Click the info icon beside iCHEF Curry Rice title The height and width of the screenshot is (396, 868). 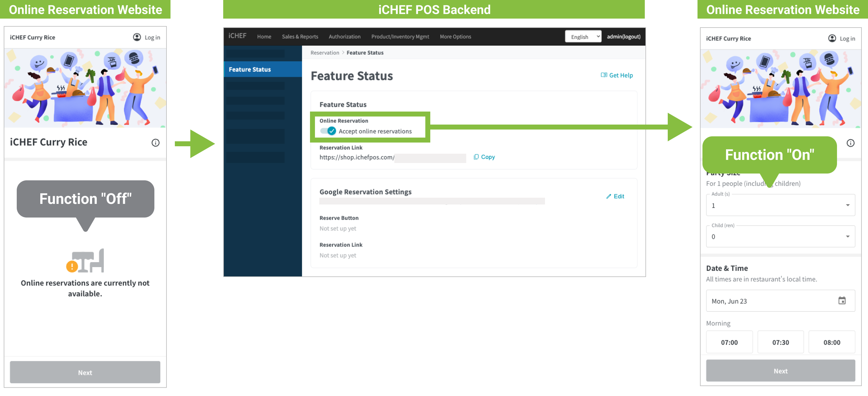point(155,143)
